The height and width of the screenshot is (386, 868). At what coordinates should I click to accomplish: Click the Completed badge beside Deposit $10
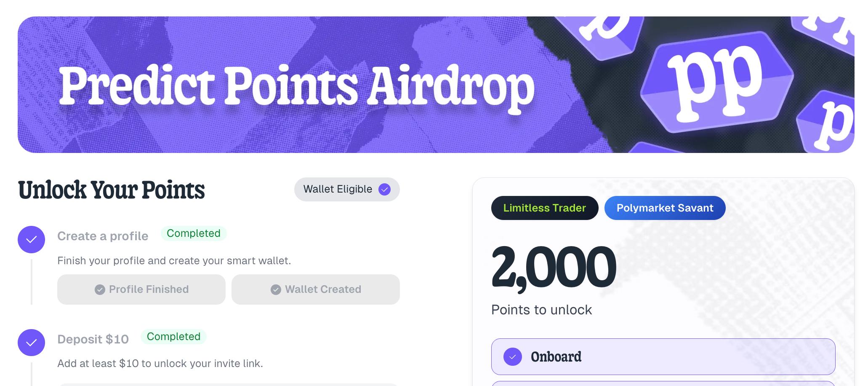tap(173, 337)
